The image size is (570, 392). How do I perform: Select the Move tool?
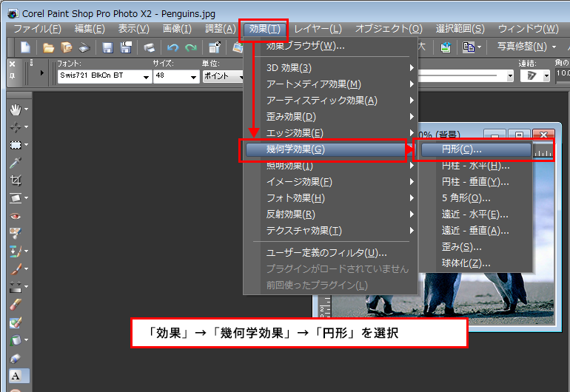pyautogui.click(x=16, y=127)
